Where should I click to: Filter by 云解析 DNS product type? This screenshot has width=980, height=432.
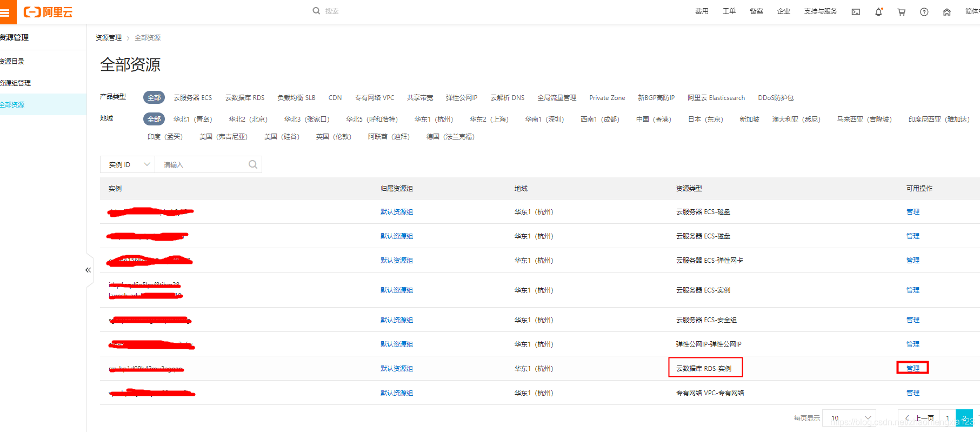click(508, 98)
